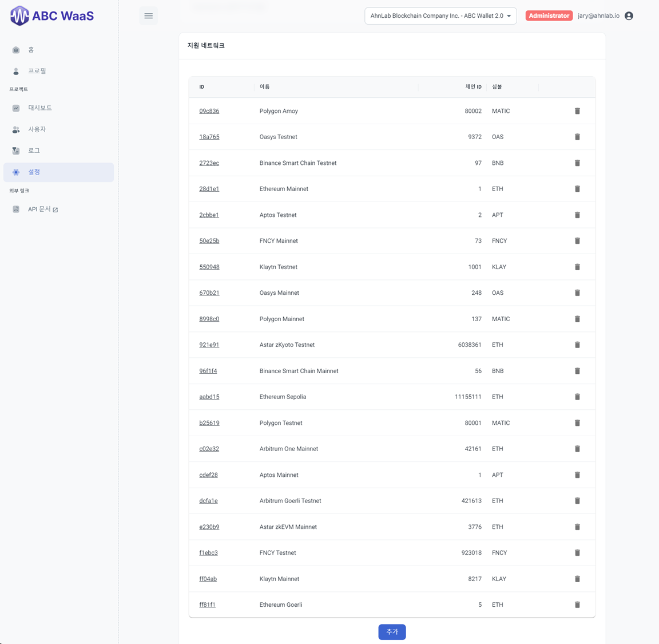Image resolution: width=659 pixels, height=644 pixels.
Task: Delete the Polygon Mainnet network
Action: coord(577,319)
